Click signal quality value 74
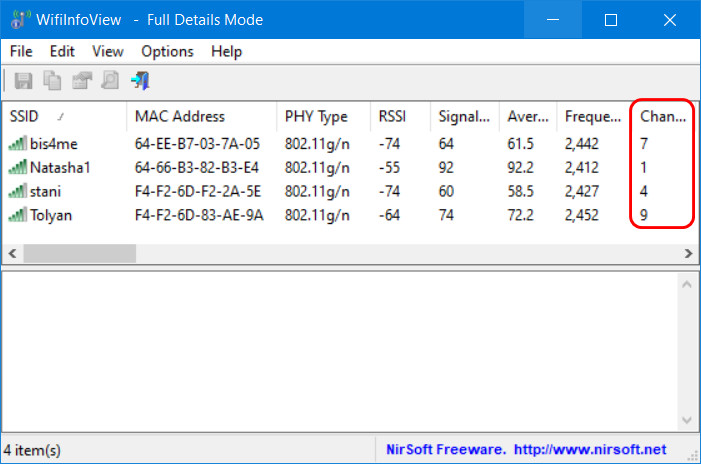 coord(446,215)
